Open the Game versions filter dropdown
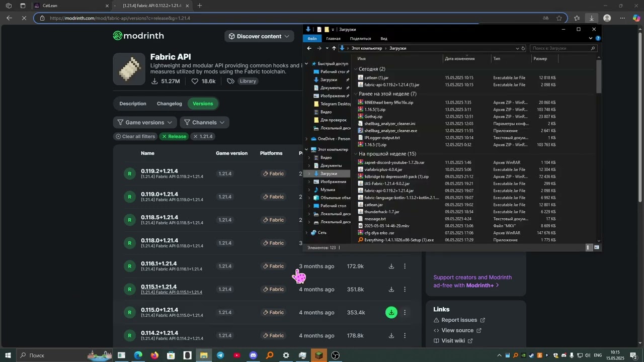This screenshot has width=644, height=362. (145, 122)
